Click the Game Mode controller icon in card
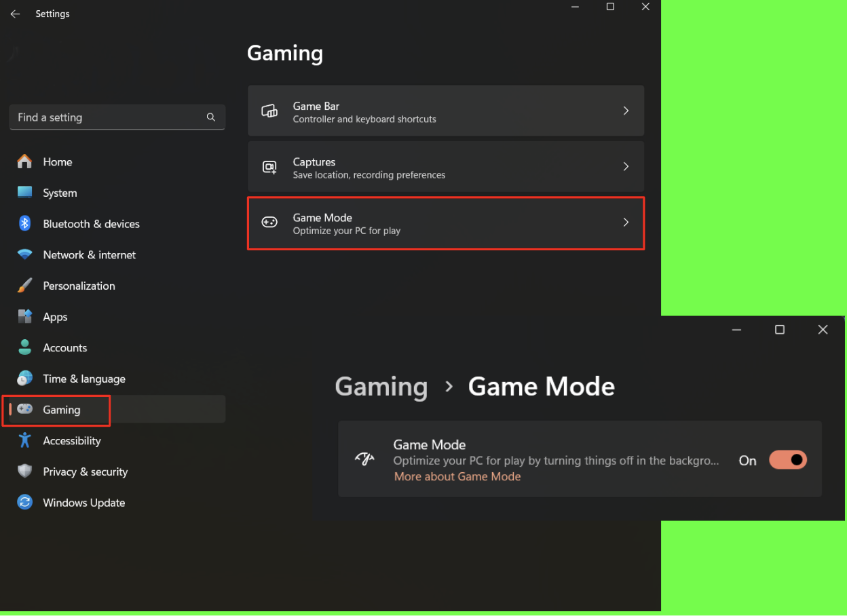This screenshot has height=616, width=847. click(x=269, y=222)
